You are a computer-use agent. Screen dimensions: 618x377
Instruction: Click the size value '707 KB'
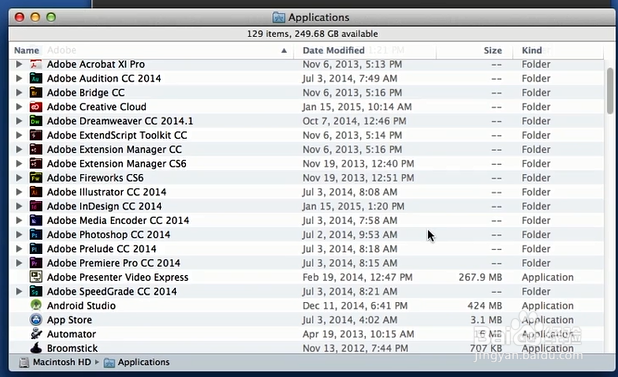(x=486, y=348)
